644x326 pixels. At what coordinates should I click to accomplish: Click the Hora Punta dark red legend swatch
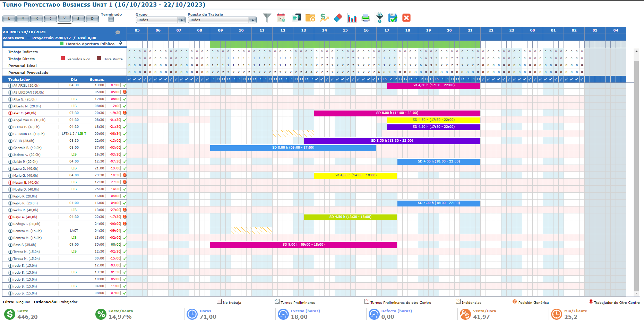99,58
